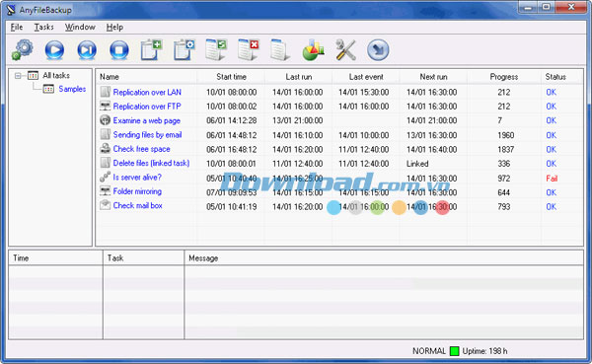
Task: Open the pie chart statistics icon
Action: point(314,50)
